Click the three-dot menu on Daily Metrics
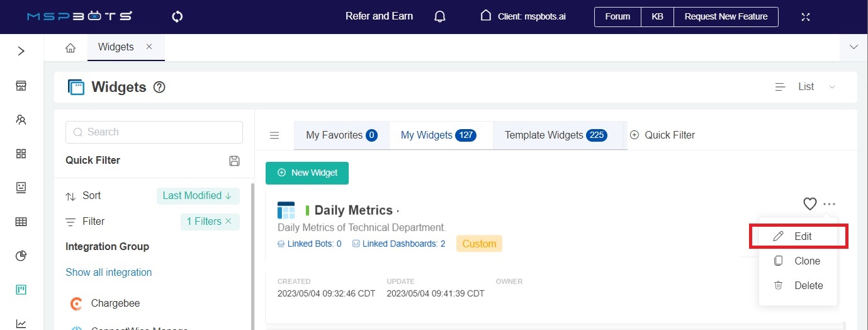This screenshot has height=330, width=868. click(830, 203)
